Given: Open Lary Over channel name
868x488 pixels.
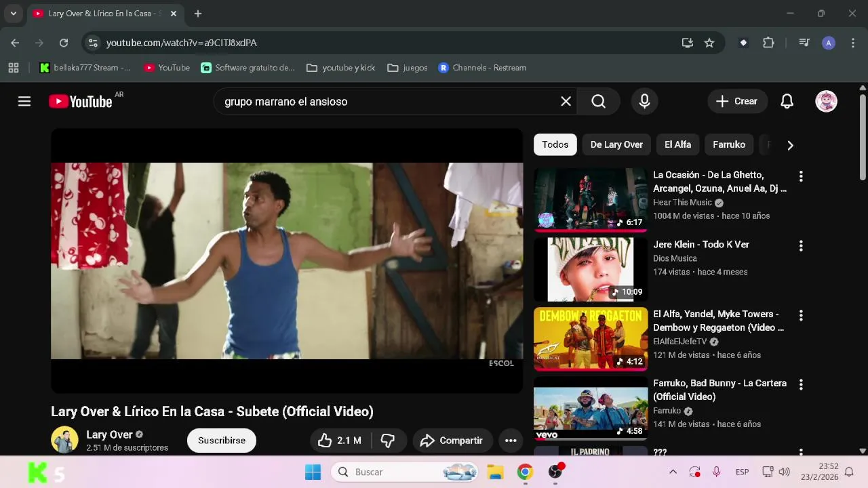Looking at the screenshot, I should [109, 434].
